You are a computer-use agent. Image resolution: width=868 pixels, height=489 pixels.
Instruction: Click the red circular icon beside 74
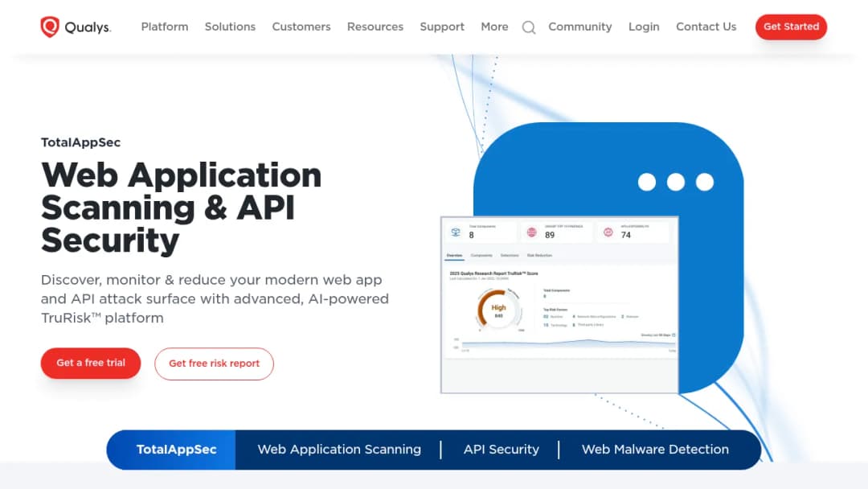point(608,232)
